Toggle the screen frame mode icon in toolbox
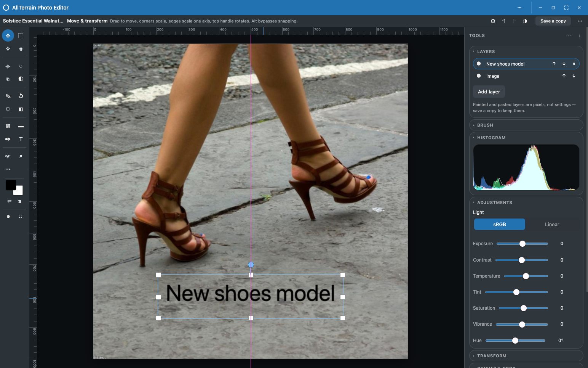 tap(21, 217)
